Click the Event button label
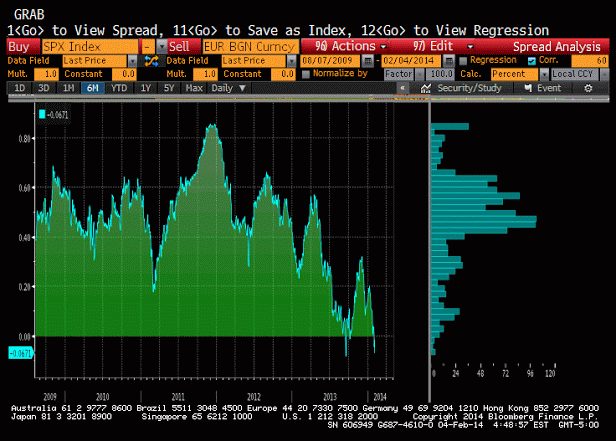The image size is (616, 441). pyautogui.click(x=549, y=88)
